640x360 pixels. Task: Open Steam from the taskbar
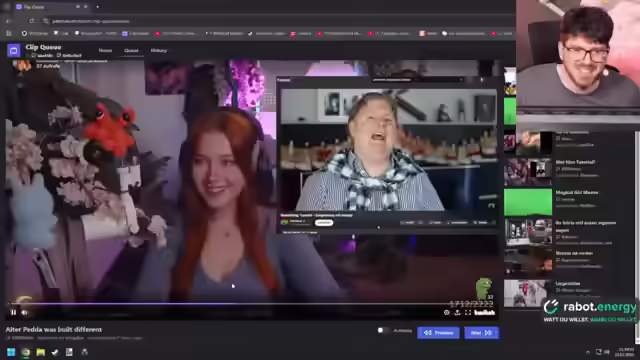[x=55, y=352]
